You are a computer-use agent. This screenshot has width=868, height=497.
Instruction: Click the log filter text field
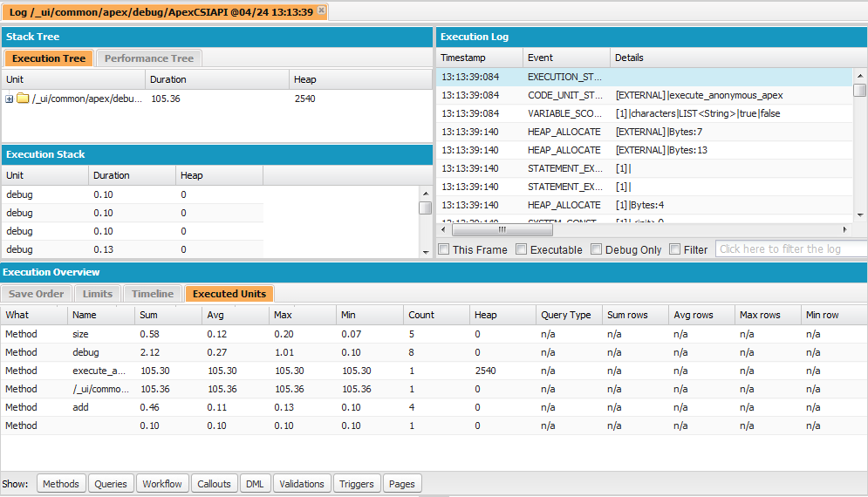789,249
